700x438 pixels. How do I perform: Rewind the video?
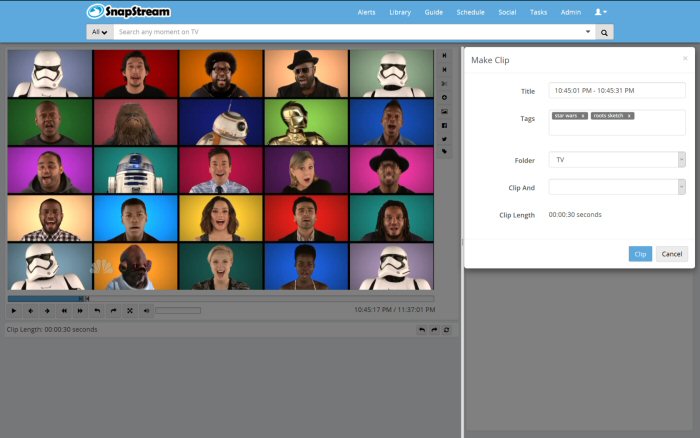pos(64,311)
